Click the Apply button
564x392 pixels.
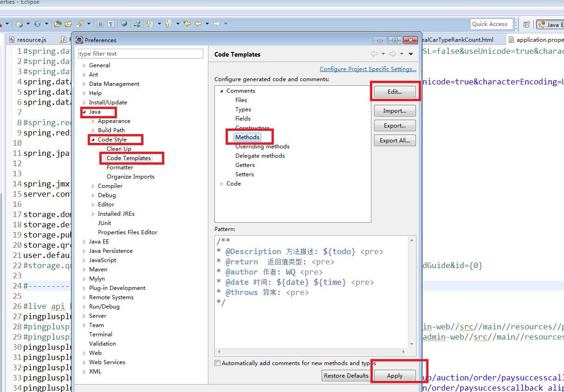tap(395, 376)
